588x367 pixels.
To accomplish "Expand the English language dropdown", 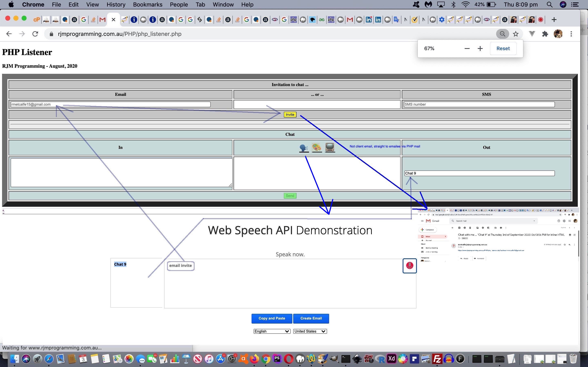I will (272, 331).
